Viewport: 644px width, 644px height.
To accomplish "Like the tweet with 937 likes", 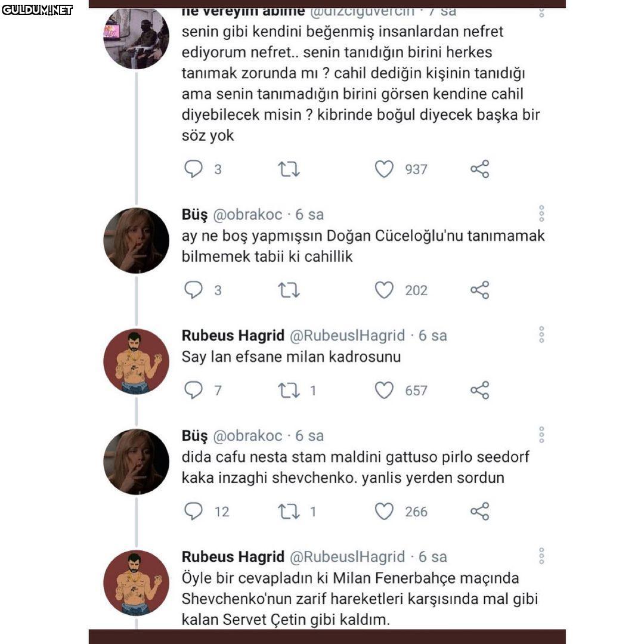I will 384,169.
